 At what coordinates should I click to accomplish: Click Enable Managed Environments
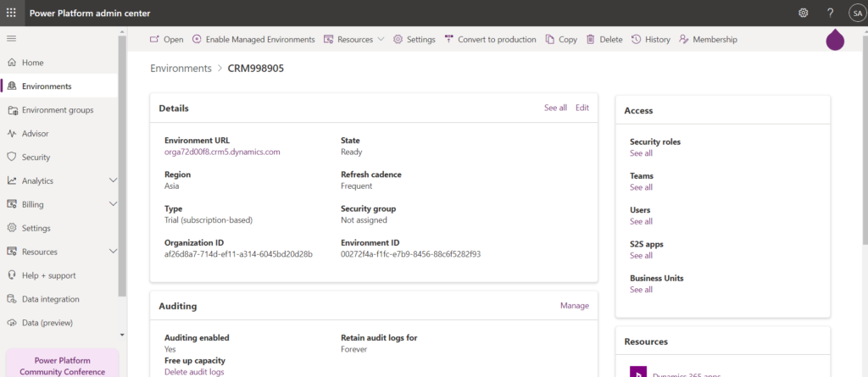(x=253, y=40)
